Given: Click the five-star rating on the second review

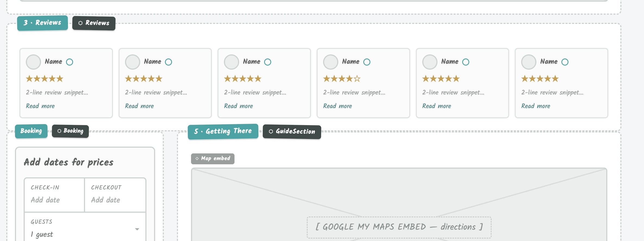Looking at the screenshot, I should click(x=143, y=79).
